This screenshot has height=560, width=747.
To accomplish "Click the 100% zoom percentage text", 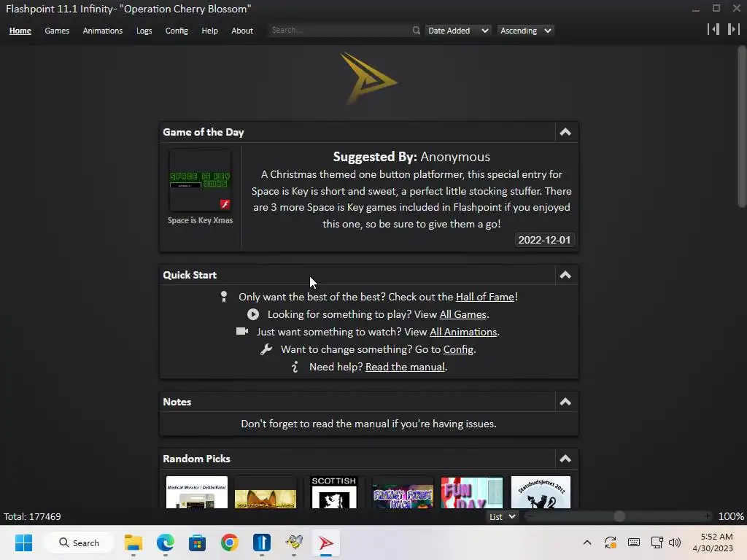I will [731, 517].
